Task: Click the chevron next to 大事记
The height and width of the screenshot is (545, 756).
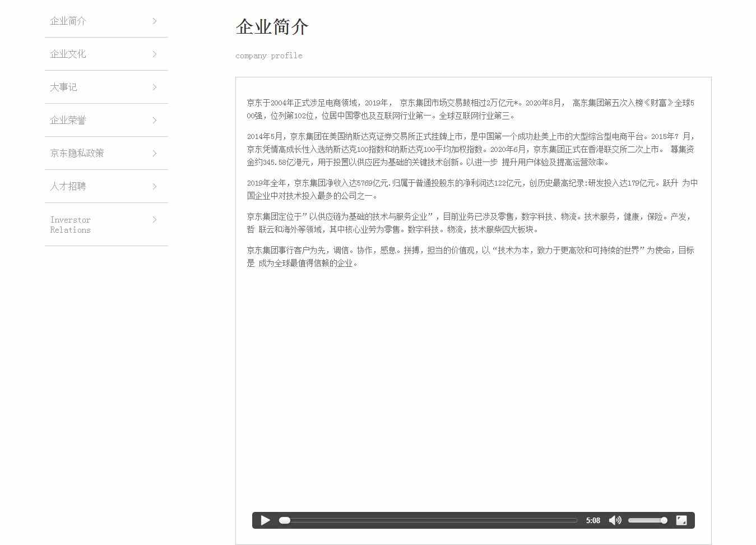Action: (155, 87)
